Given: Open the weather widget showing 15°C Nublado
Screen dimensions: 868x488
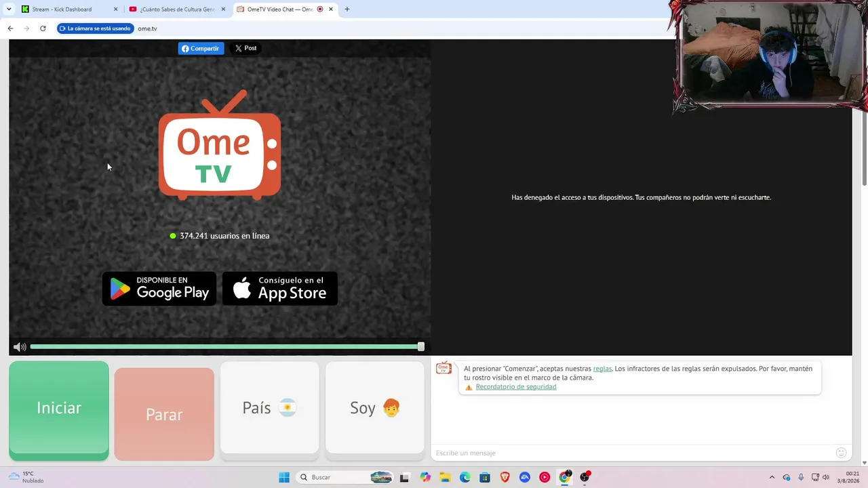Looking at the screenshot, I should coord(27,477).
